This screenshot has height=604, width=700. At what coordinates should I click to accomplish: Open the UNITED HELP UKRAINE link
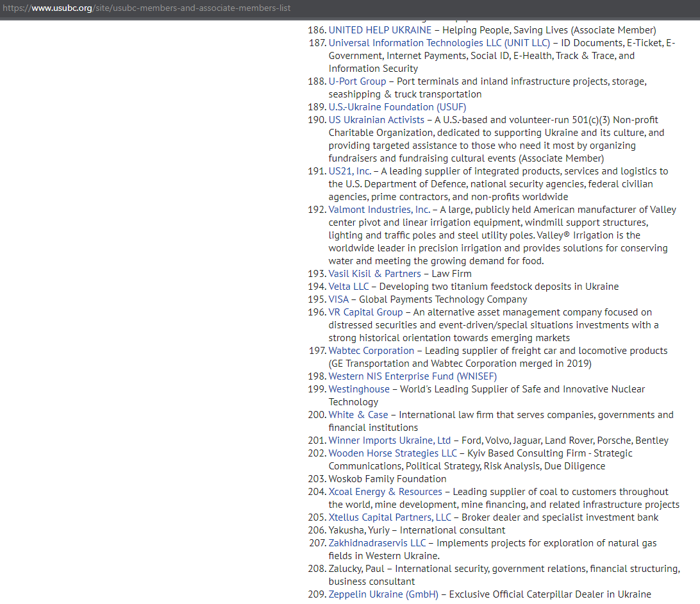point(380,30)
